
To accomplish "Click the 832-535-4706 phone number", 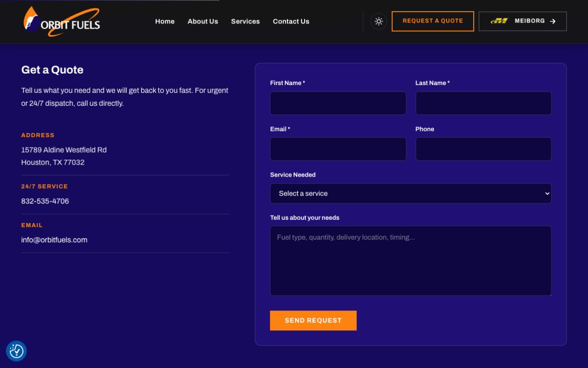I will point(45,201).
